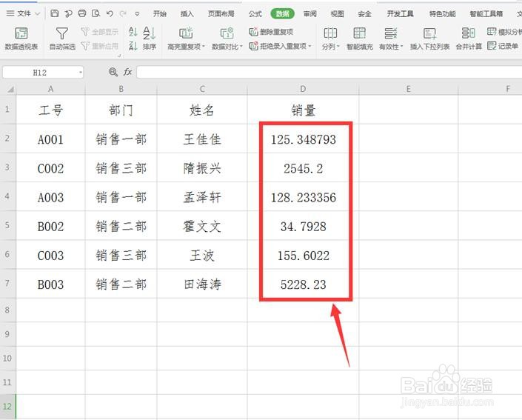This screenshot has width=522, height=420.
Task: Enable 自动筛选 auto filter
Action: tap(62, 39)
